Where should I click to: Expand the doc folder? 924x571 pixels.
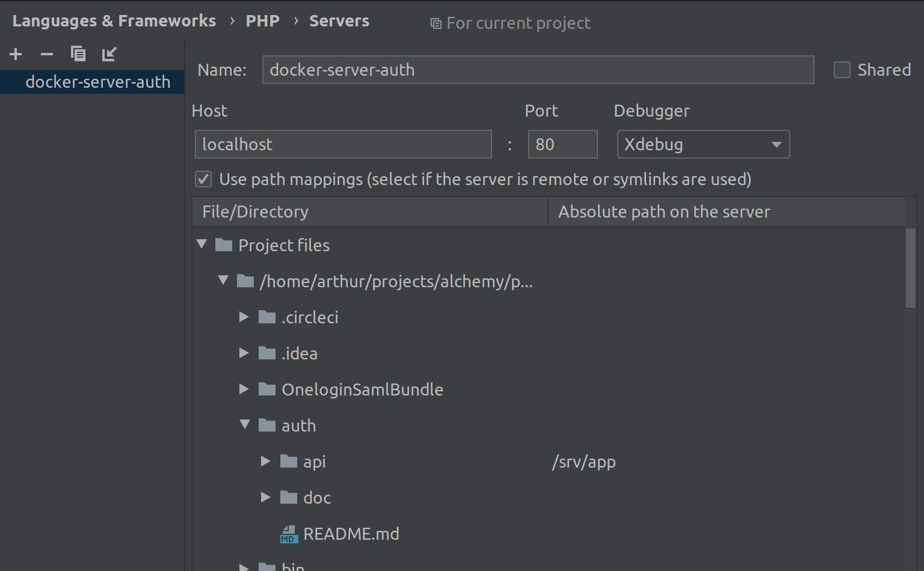tap(266, 497)
